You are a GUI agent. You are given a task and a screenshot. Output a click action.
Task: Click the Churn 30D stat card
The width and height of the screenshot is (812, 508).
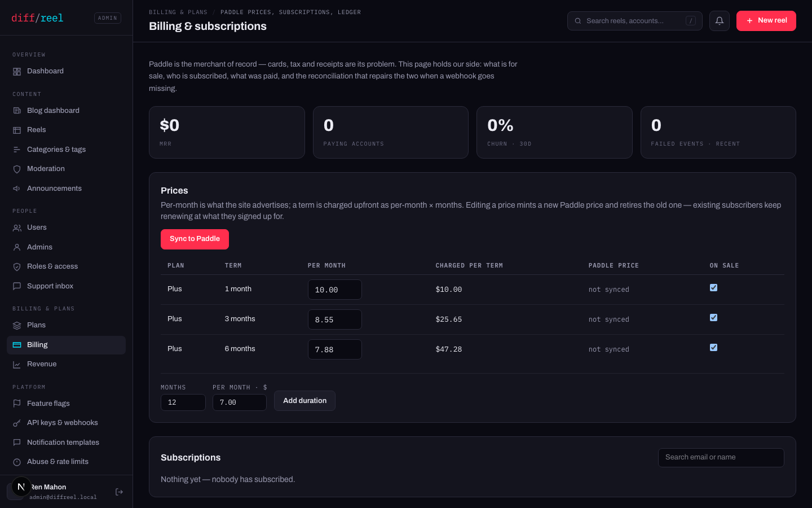(554, 133)
